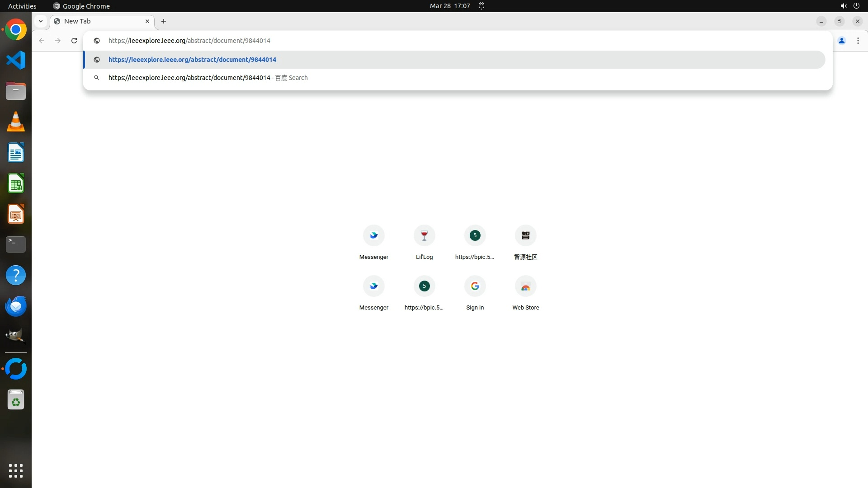Open a new tab with plus button
This screenshot has width=868, height=488.
(164, 21)
